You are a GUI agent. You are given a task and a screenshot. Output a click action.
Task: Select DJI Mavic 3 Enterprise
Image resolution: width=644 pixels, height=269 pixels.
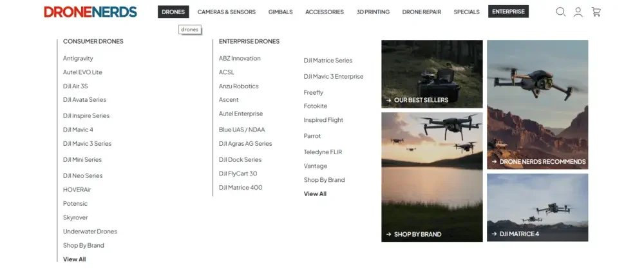pyautogui.click(x=334, y=77)
